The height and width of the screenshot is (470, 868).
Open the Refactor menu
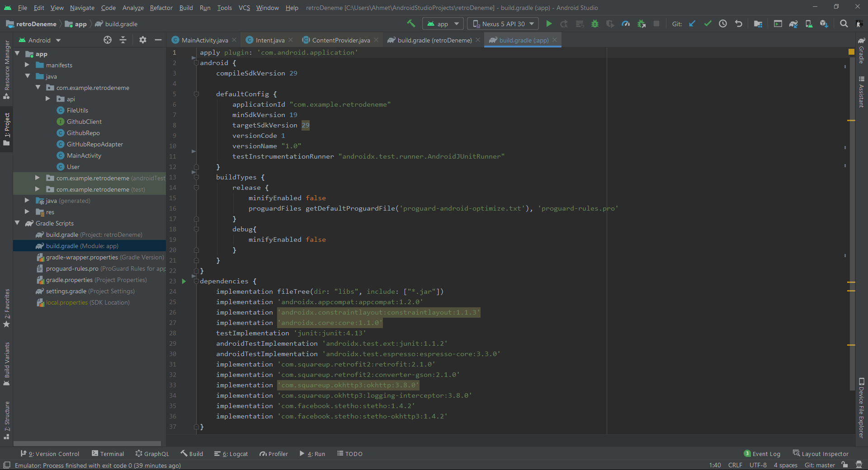click(161, 8)
